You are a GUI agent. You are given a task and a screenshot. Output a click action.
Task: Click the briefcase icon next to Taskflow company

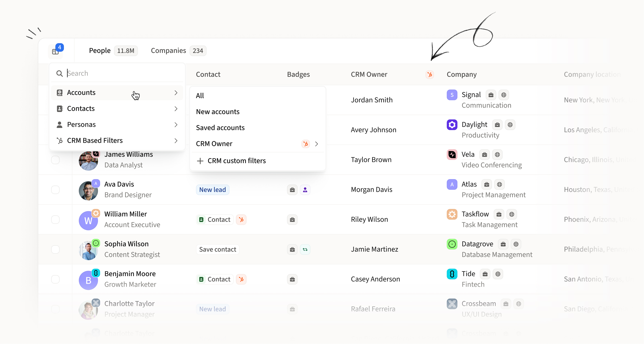point(499,214)
